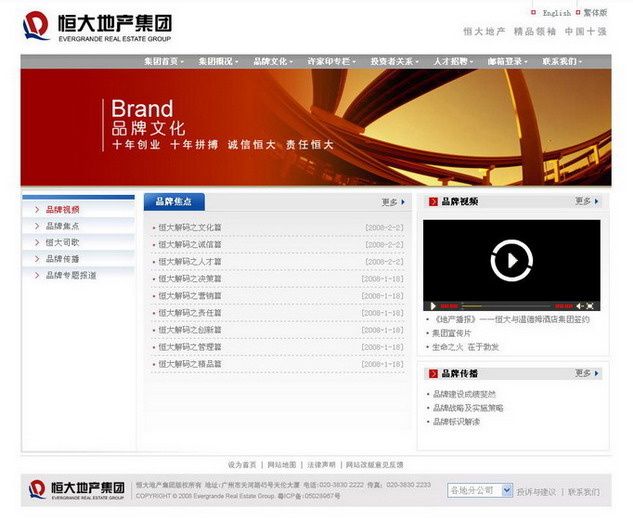Screen dimensions: 633x520
Task: Click footer 联系我们 link
Action: (x=584, y=492)
